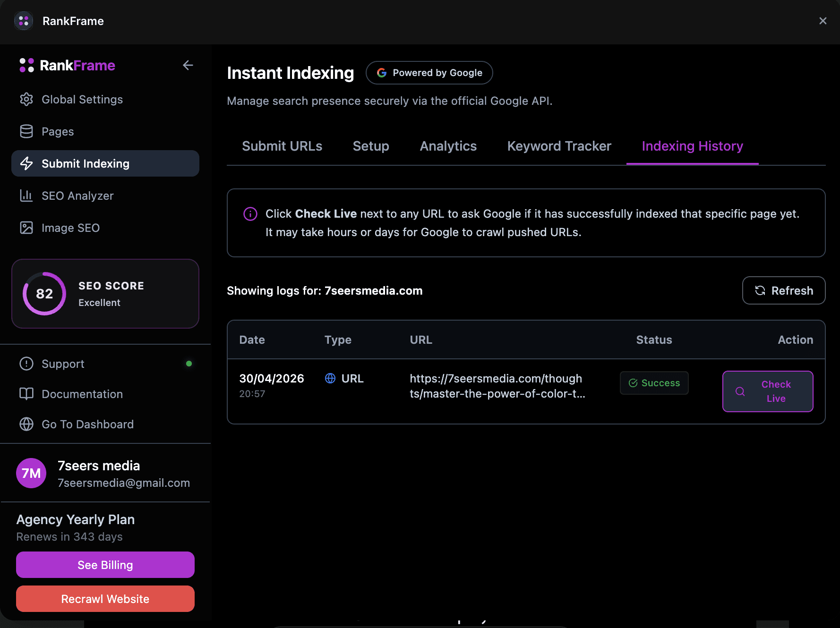Click the Success status badge
Viewport: 840px width, 628px height.
[654, 383]
